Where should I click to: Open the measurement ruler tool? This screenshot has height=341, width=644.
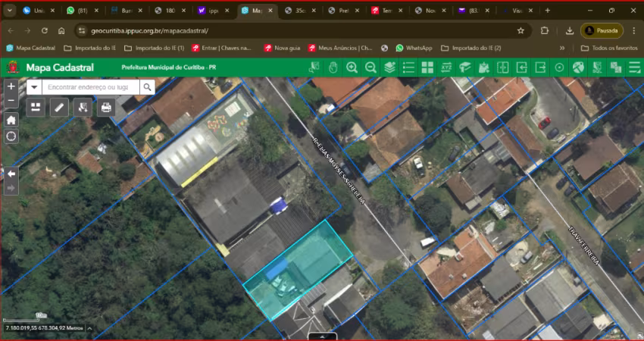[x=59, y=108]
